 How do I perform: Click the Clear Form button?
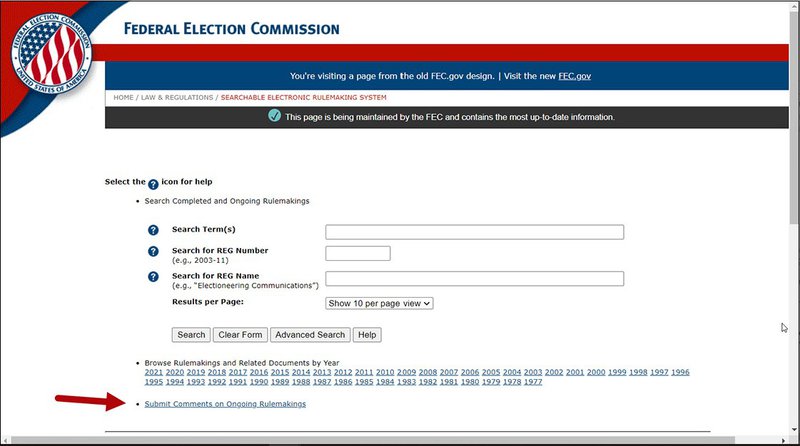(x=240, y=335)
